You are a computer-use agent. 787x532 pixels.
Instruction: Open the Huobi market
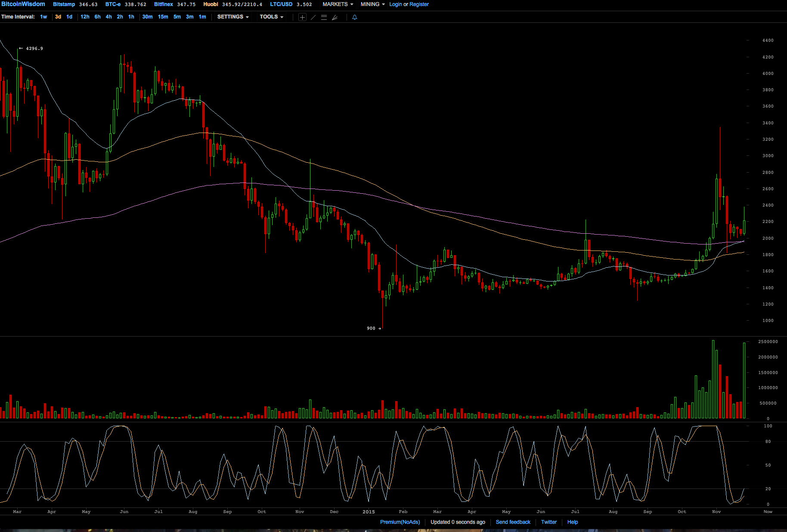tap(211, 4)
